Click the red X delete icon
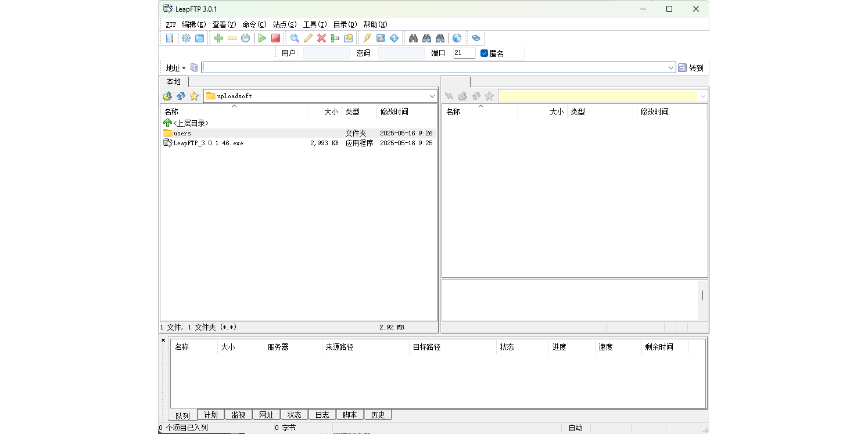The width and height of the screenshot is (868, 434). click(321, 38)
